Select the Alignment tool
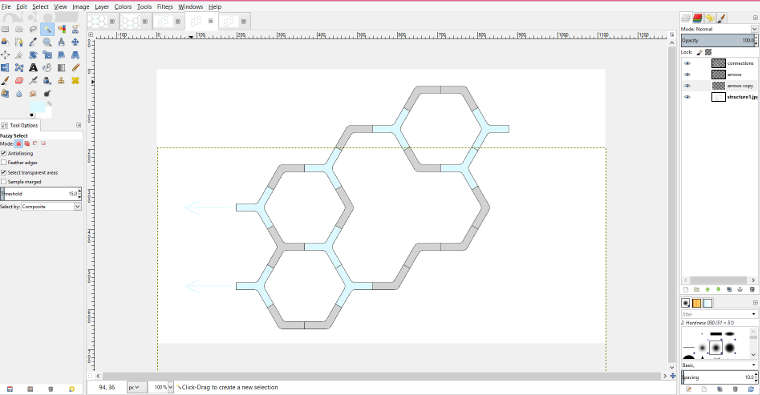This screenshot has height=395, width=760. tap(5, 55)
